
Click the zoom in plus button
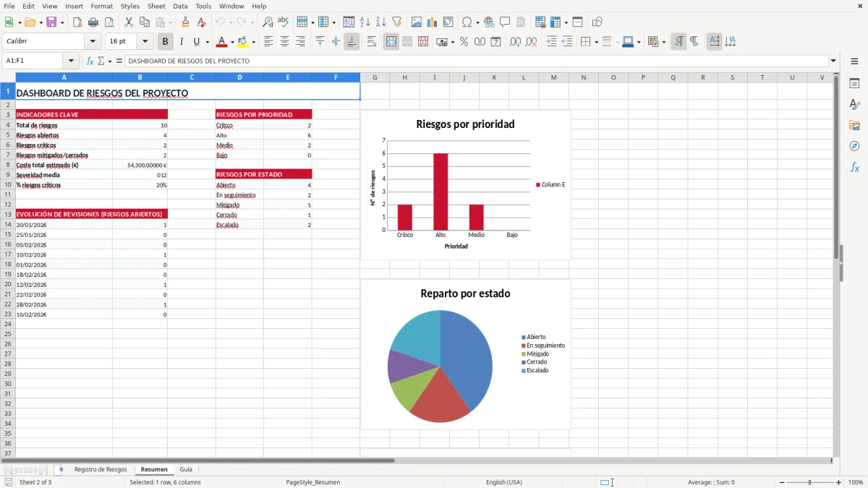click(839, 482)
